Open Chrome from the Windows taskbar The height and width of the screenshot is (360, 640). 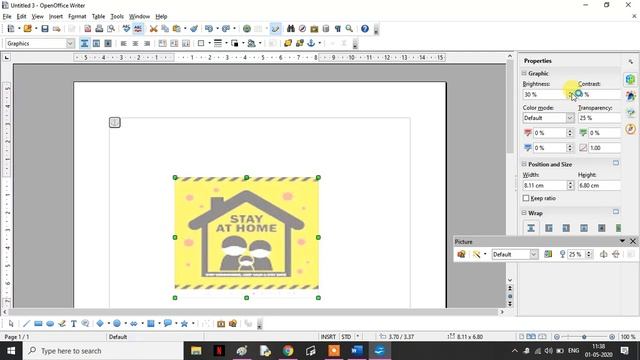(288, 351)
